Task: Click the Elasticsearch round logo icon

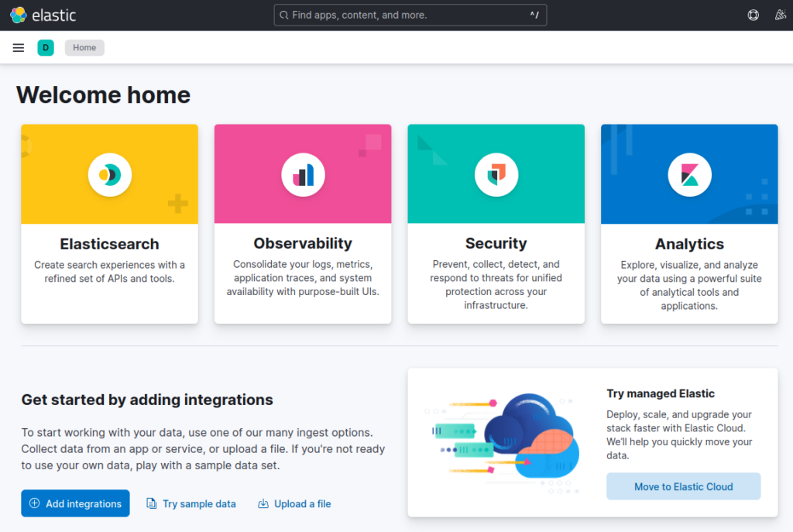Action: [x=110, y=175]
